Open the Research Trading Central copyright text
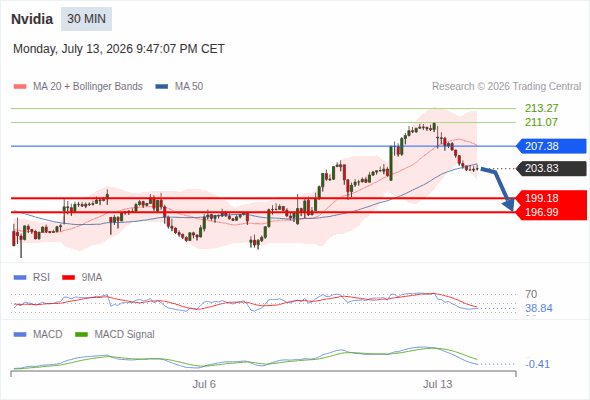 [x=506, y=87]
